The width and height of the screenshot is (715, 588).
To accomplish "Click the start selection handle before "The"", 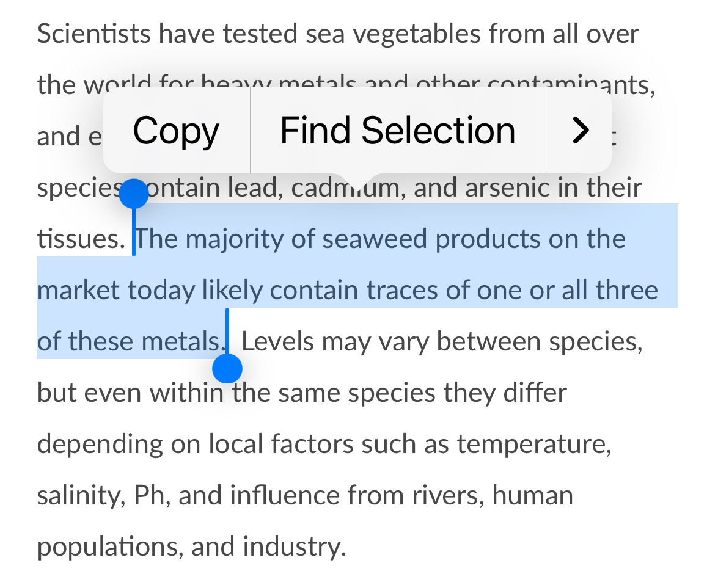I will (134, 195).
